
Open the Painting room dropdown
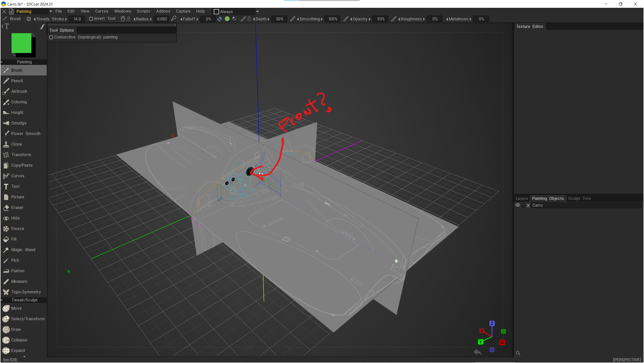[50, 11]
